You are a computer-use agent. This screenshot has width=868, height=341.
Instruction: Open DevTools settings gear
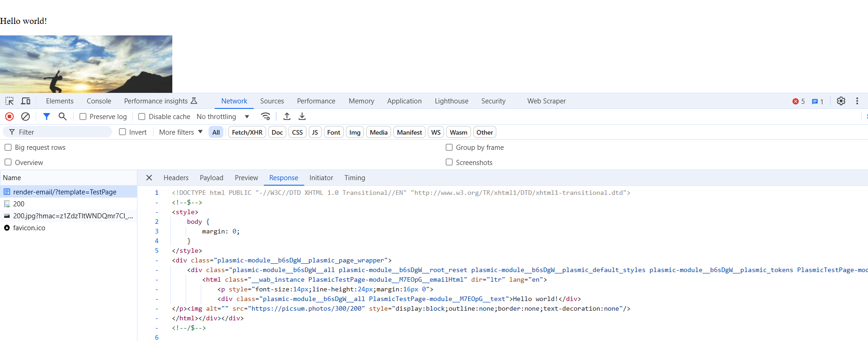(841, 101)
